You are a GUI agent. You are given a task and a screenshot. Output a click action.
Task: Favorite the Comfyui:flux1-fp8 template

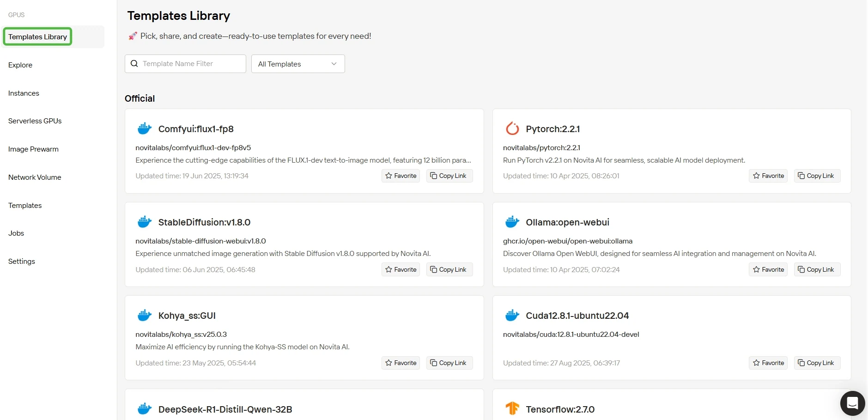pos(401,176)
